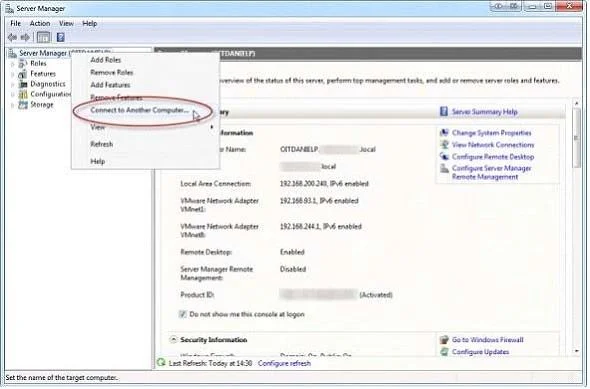The height and width of the screenshot is (389, 590).
Task: Select the Diagnostics tree item label
Action: pos(48,84)
